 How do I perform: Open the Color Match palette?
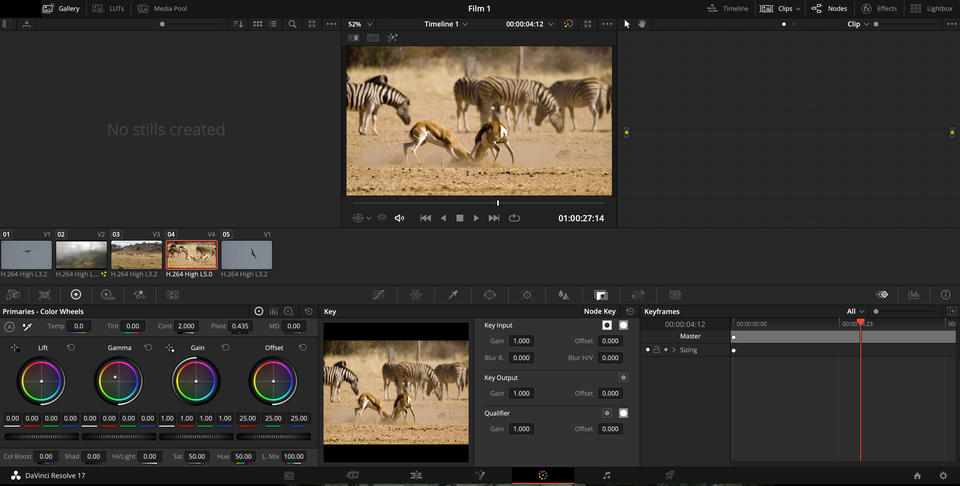click(x=45, y=295)
